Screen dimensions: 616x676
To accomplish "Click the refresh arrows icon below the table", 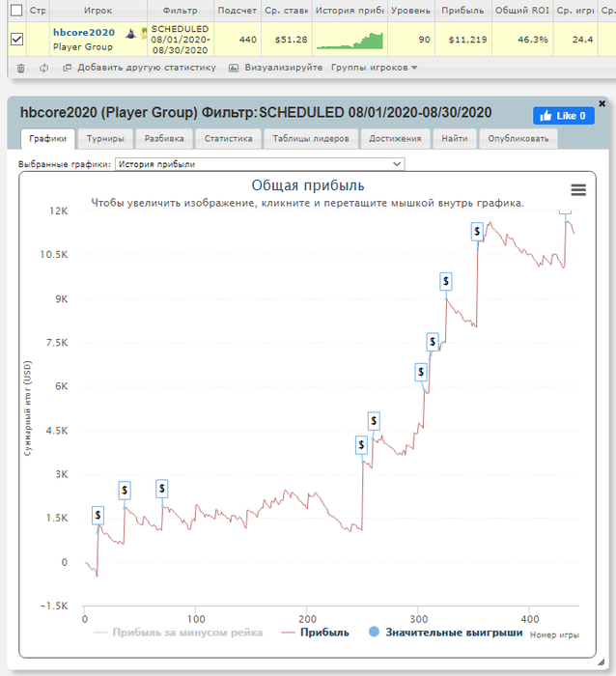I will 43,68.
